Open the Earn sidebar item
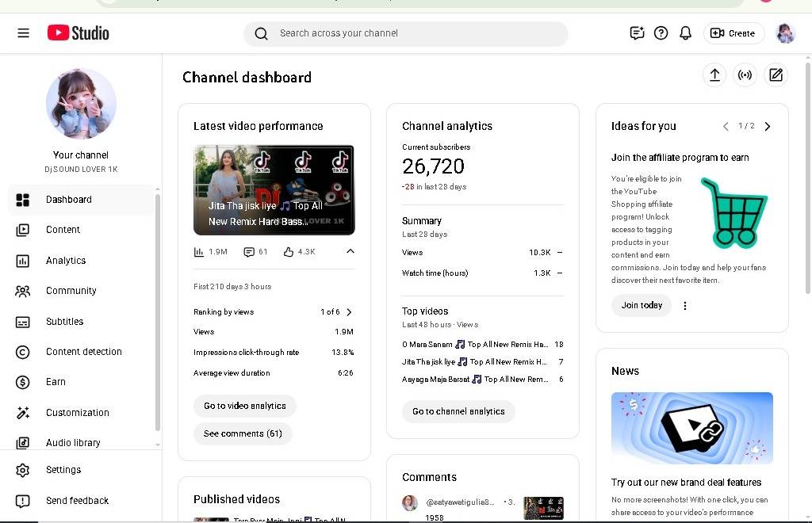812x523 pixels. point(56,382)
